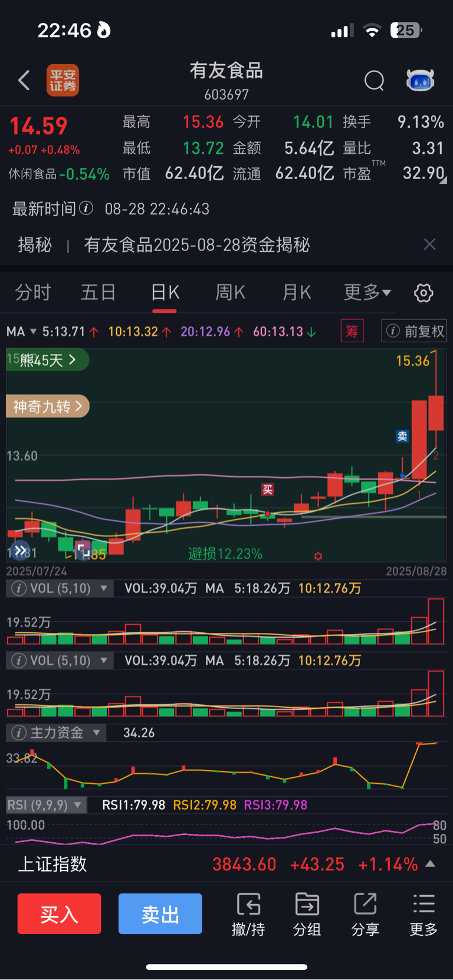Tap the 主力资金 value 34.26

(x=139, y=733)
